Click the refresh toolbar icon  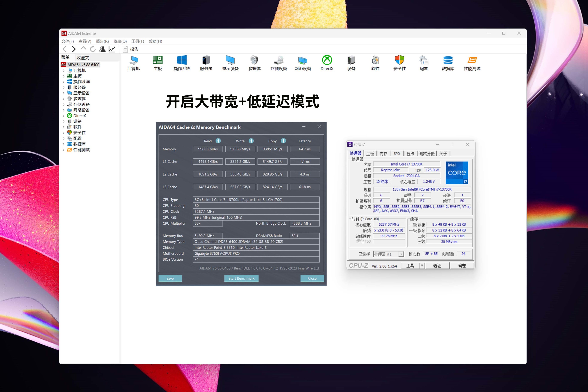[x=93, y=49]
